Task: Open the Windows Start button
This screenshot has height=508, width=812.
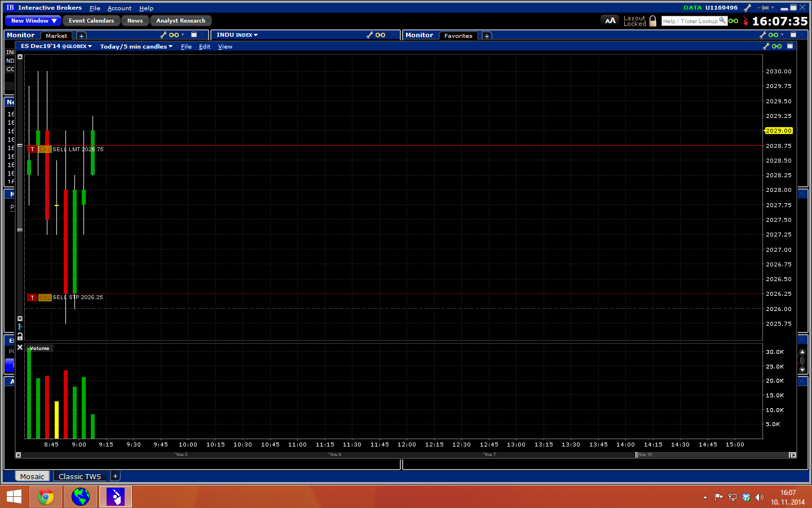Action: pyautogui.click(x=14, y=497)
